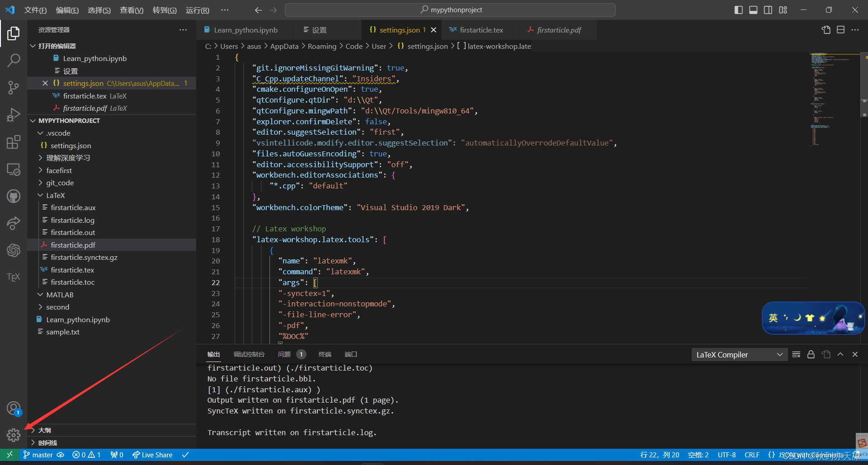
Task: Open the LaTeX Compiler output dropdown
Action: click(739, 355)
